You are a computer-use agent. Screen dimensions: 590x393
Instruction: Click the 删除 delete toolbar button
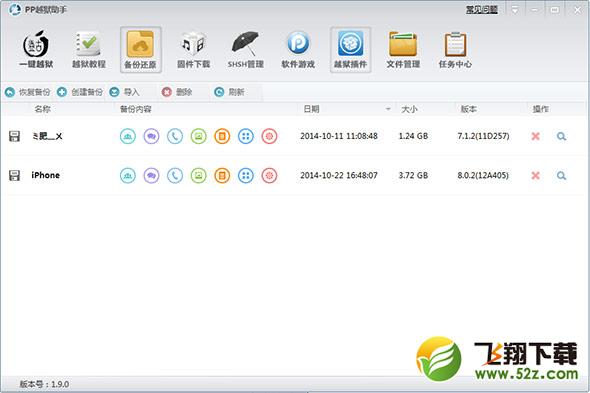pyautogui.click(x=177, y=92)
